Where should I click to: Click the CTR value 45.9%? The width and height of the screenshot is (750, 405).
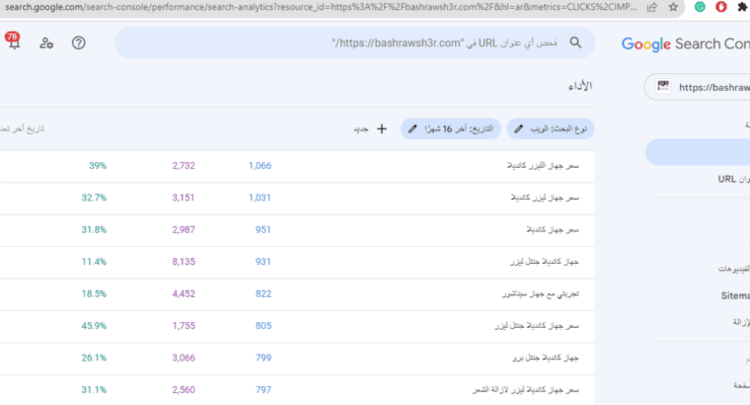pyautogui.click(x=94, y=326)
